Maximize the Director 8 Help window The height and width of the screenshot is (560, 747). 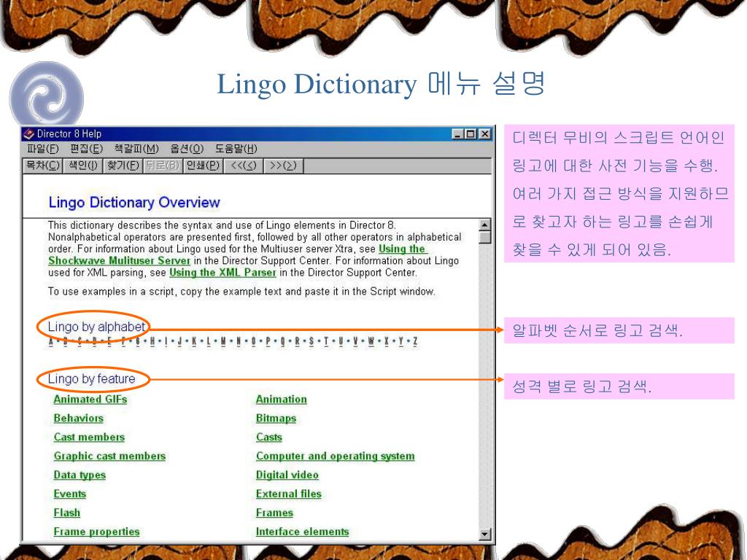pyautogui.click(x=471, y=134)
